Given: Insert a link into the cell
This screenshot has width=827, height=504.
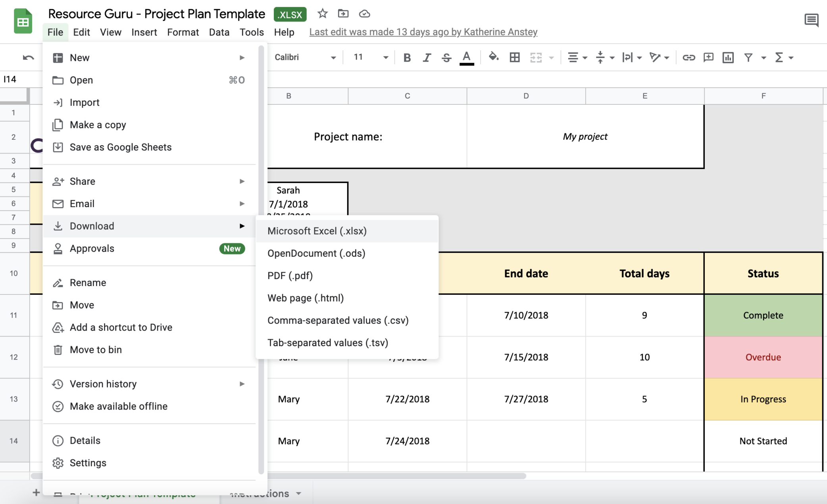Looking at the screenshot, I should click(689, 58).
